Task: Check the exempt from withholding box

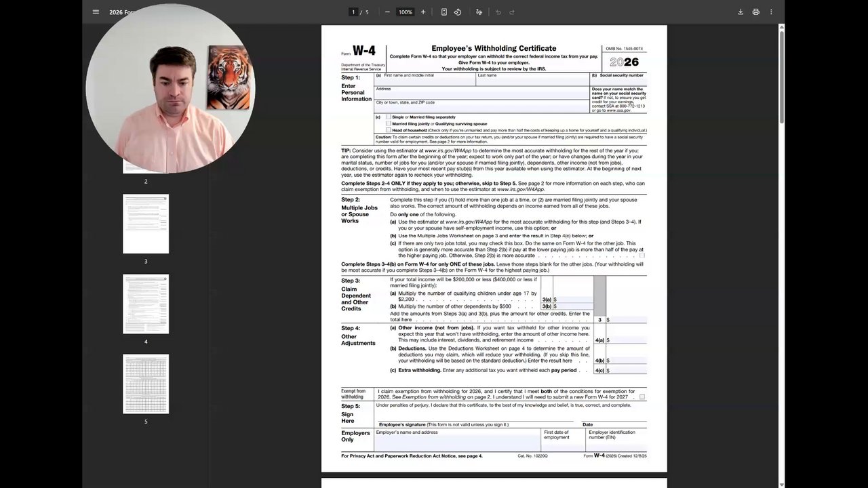Action: pyautogui.click(x=642, y=396)
